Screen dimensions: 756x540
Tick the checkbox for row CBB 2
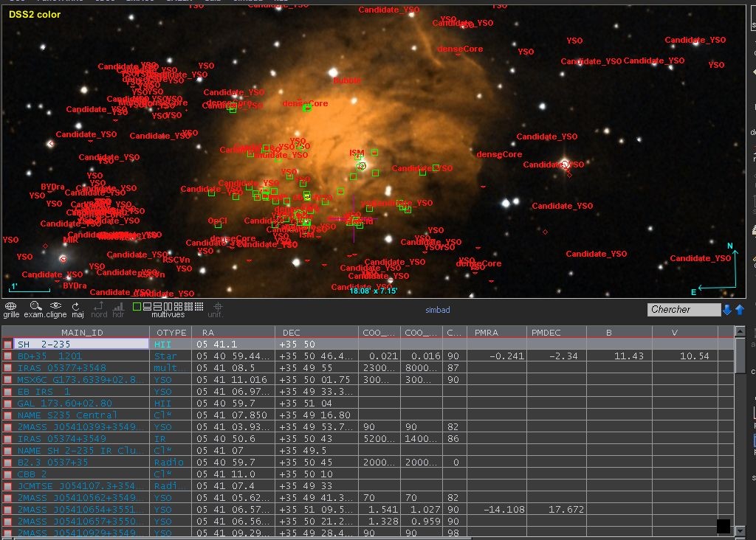[7, 474]
